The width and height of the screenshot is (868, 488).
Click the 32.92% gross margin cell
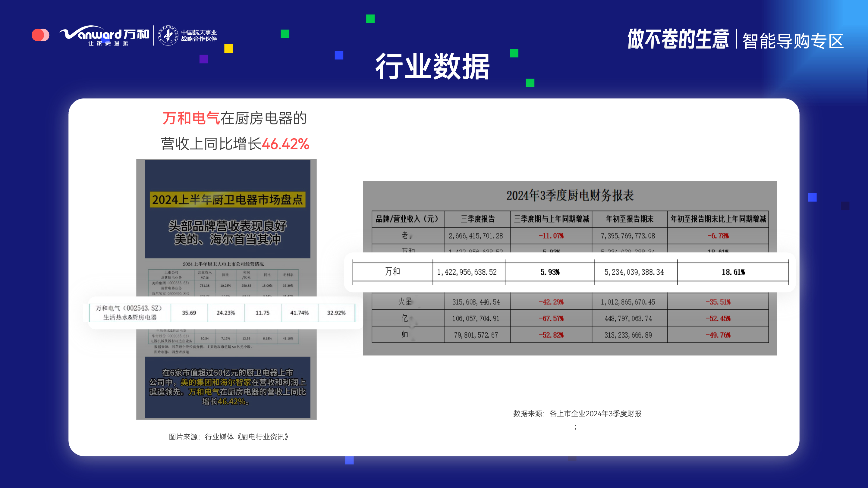tap(336, 313)
